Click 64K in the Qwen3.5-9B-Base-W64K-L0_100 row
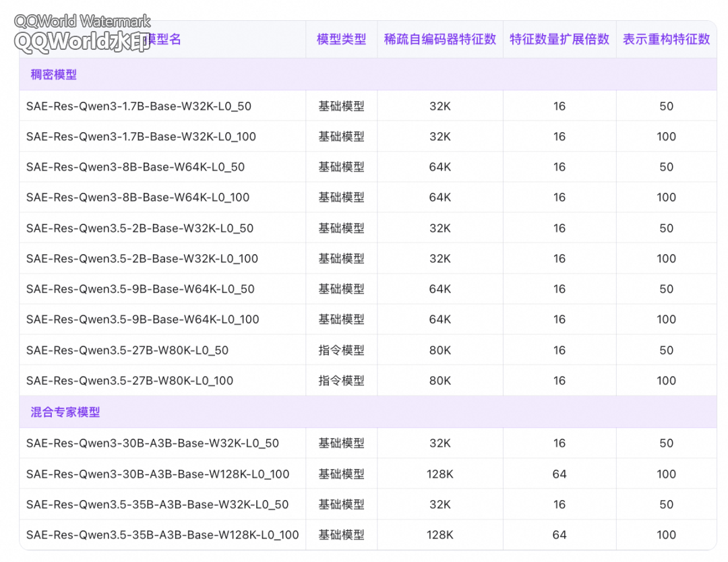 [x=439, y=319]
